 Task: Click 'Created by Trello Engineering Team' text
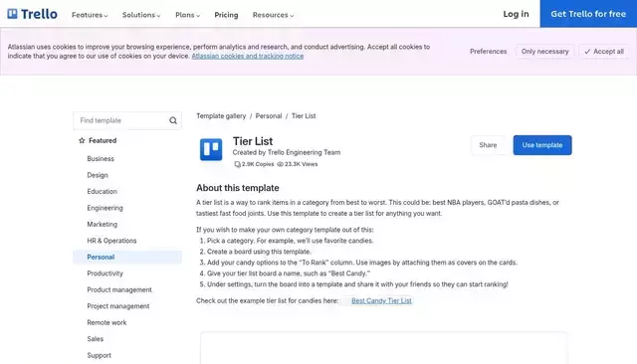point(287,152)
